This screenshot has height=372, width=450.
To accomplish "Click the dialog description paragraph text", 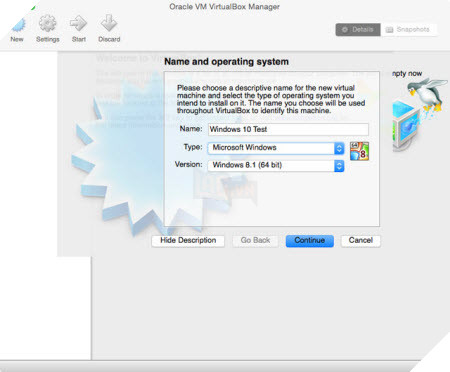I will [x=271, y=99].
